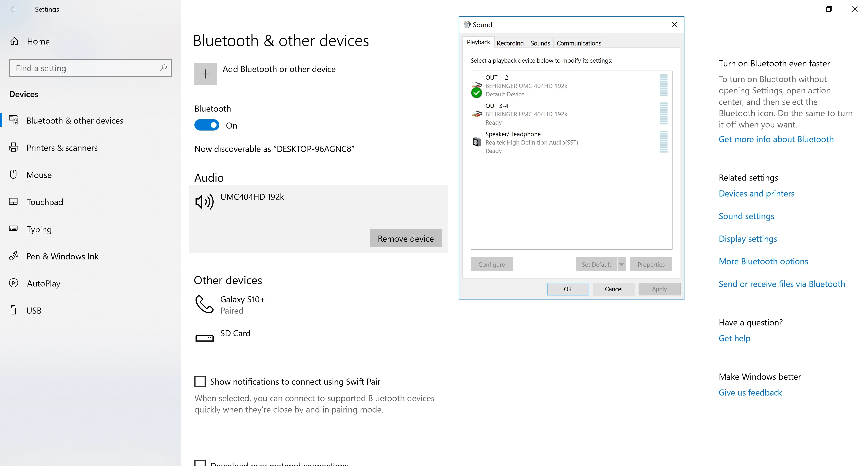Open the Communications tab

click(579, 43)
